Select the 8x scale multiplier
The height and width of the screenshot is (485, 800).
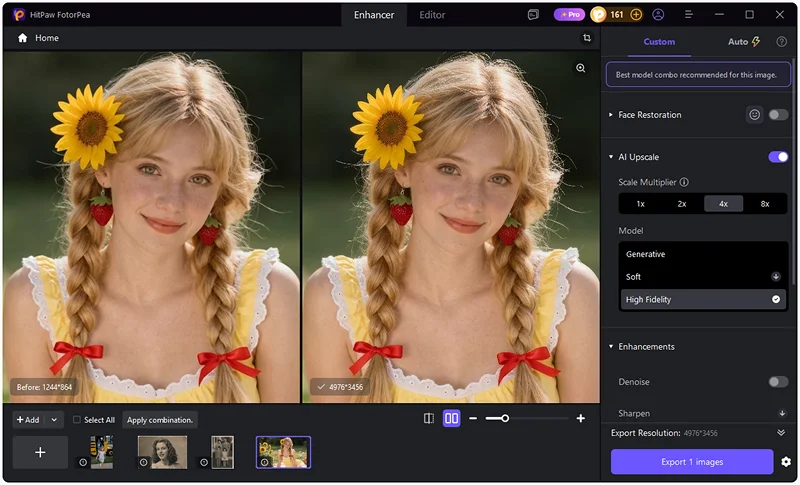coord(765,203)
